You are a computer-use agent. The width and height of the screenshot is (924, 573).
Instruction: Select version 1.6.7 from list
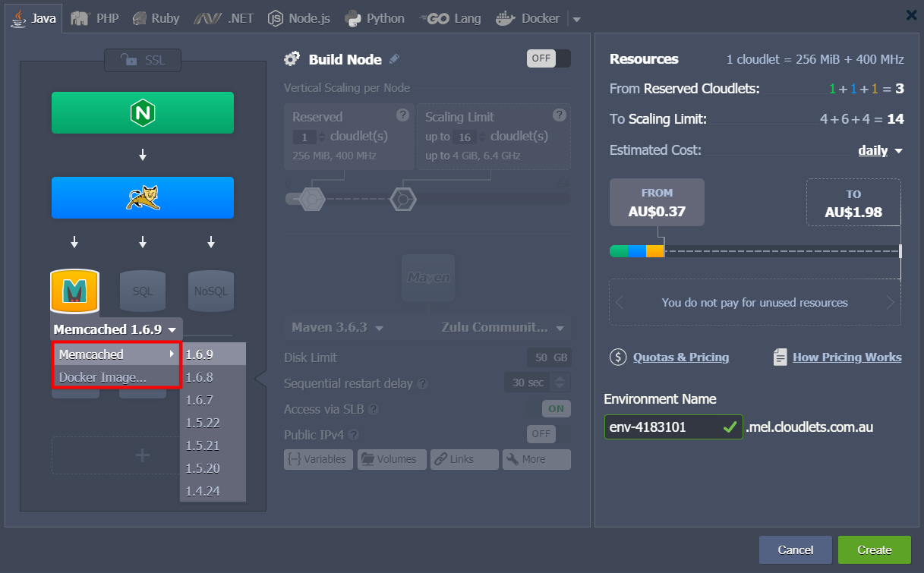[213, 400]
